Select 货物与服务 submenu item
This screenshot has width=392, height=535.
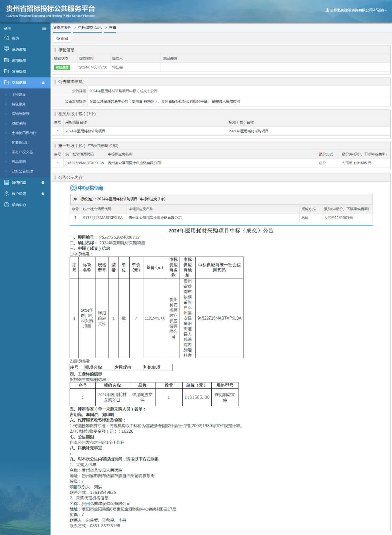(x=20, y=114)
